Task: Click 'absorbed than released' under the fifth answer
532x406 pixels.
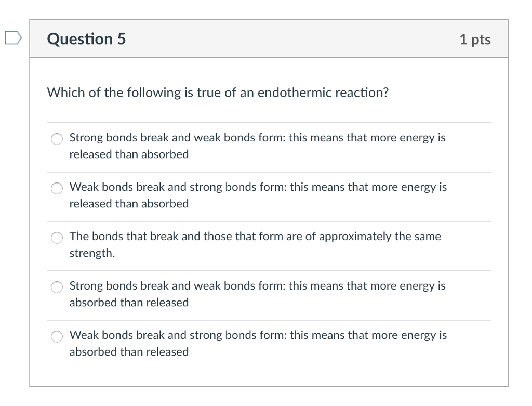Action: click(129, 352)
